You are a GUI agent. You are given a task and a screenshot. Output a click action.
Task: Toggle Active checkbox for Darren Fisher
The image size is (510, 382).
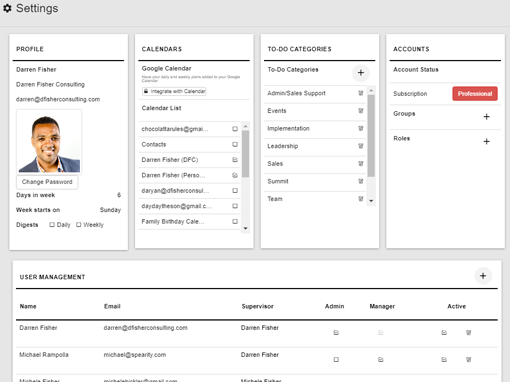pyautogui.click(x=444, y=333)
